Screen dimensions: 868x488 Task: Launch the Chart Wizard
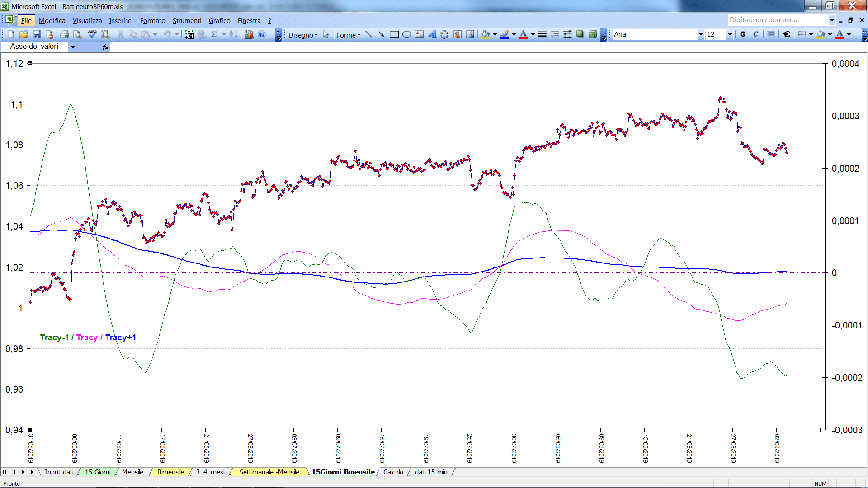(249, 34)
